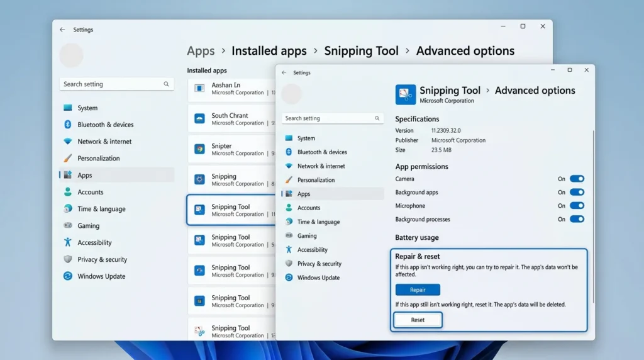
Task: Click search magnifier in back window search box
Action: pyautogui.click(x=166, y=84)
